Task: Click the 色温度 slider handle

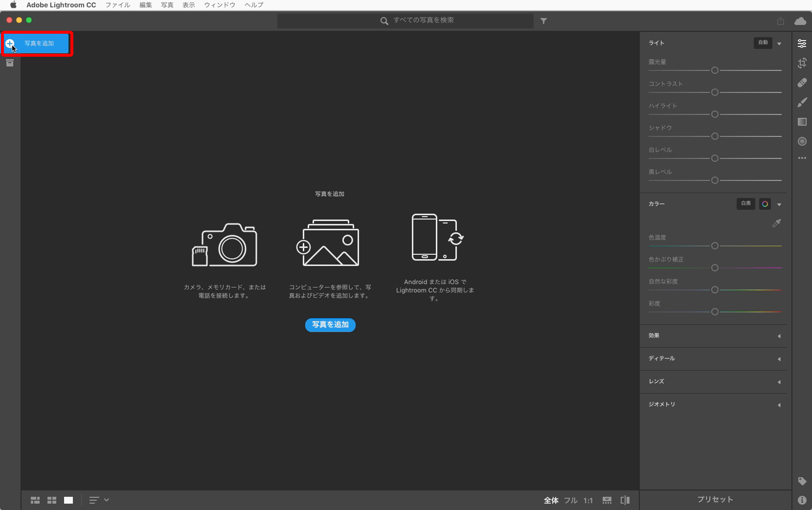Action: click(x=715, y=246)
